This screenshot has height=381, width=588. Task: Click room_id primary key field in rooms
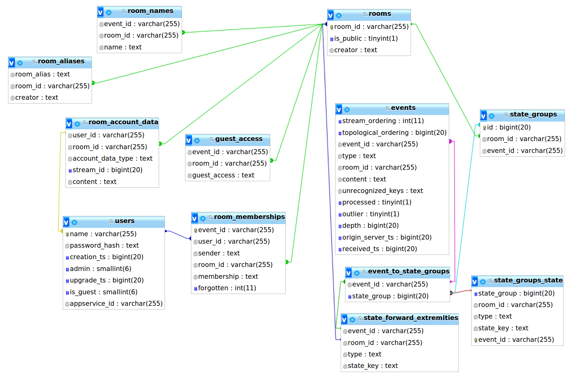tap(369, 27)
